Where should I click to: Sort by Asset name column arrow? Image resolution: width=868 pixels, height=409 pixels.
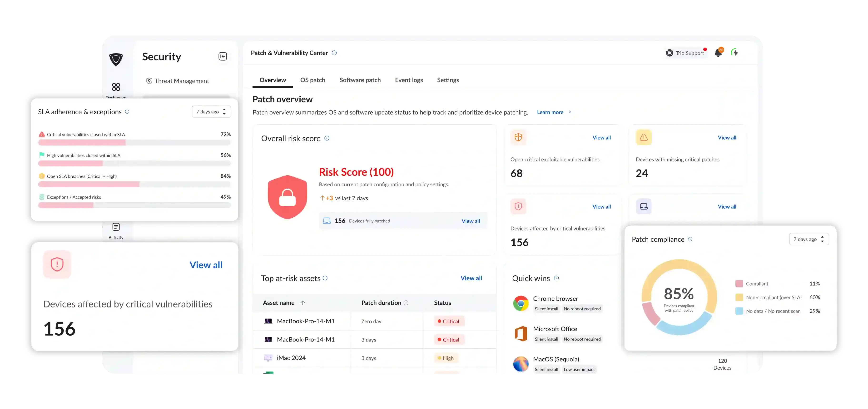point(303,303)
